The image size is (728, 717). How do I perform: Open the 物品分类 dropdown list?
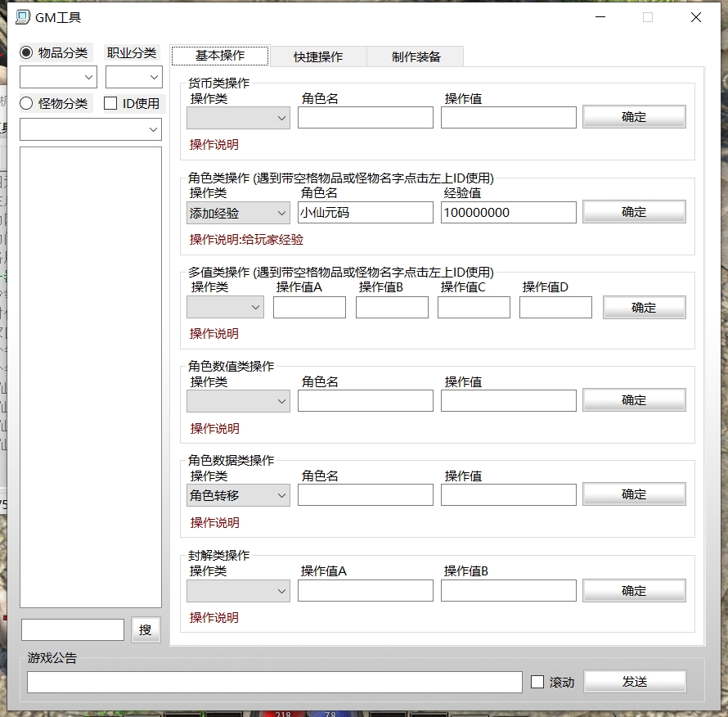(58, 77)
